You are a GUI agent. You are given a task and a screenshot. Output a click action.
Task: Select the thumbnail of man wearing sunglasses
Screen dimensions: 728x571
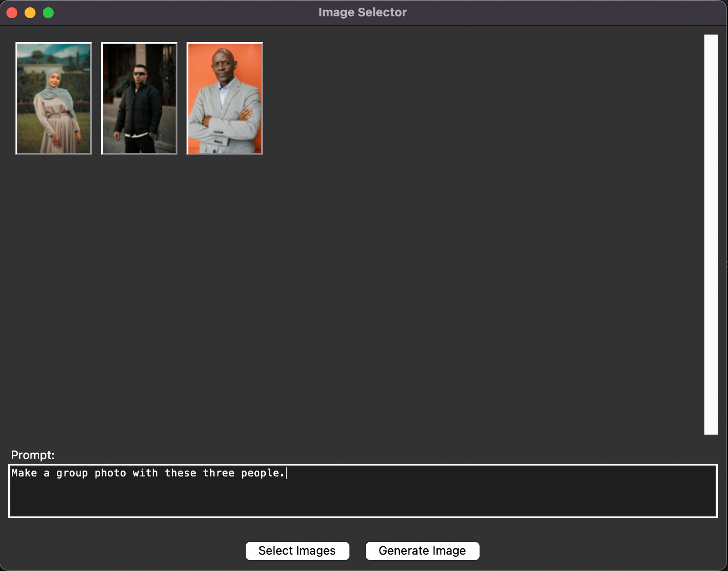pos(139,98)
